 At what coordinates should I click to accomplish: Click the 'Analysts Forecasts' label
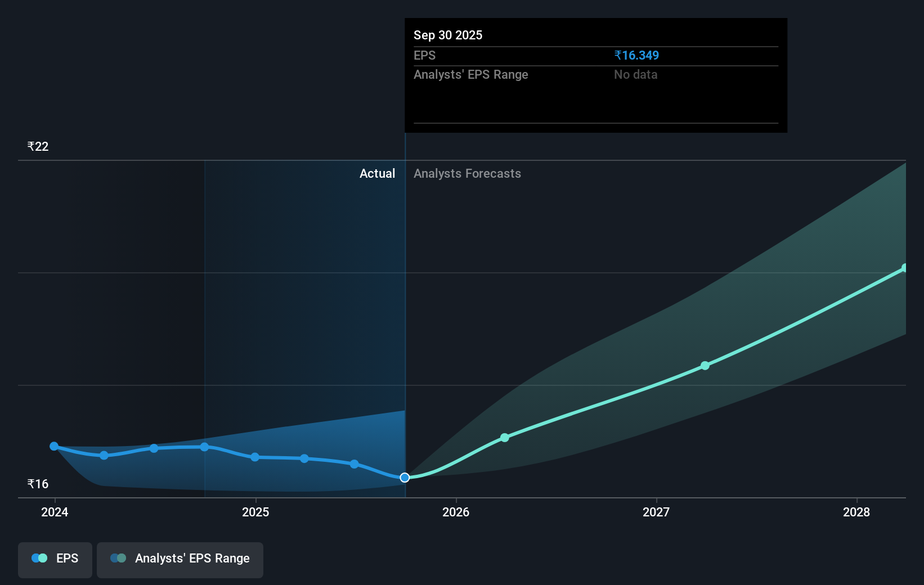[467, 174]
